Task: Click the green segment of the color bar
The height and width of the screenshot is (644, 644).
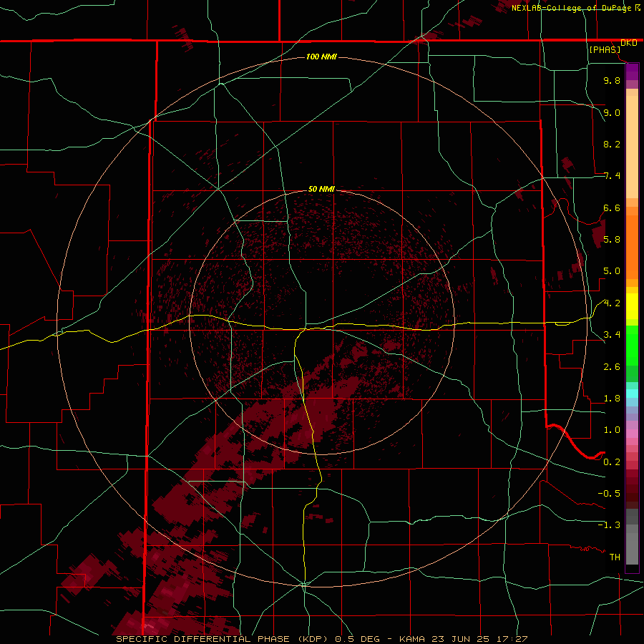Action: (632, 345)
